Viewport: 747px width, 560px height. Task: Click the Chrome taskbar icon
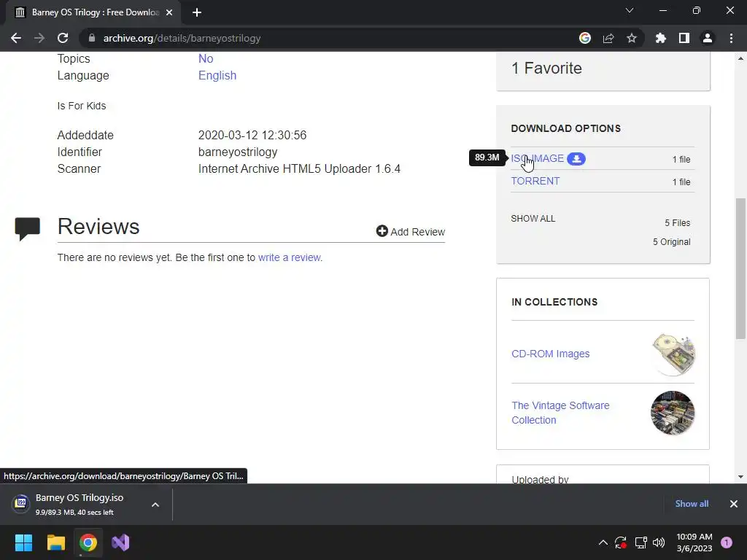pos(88,542)
